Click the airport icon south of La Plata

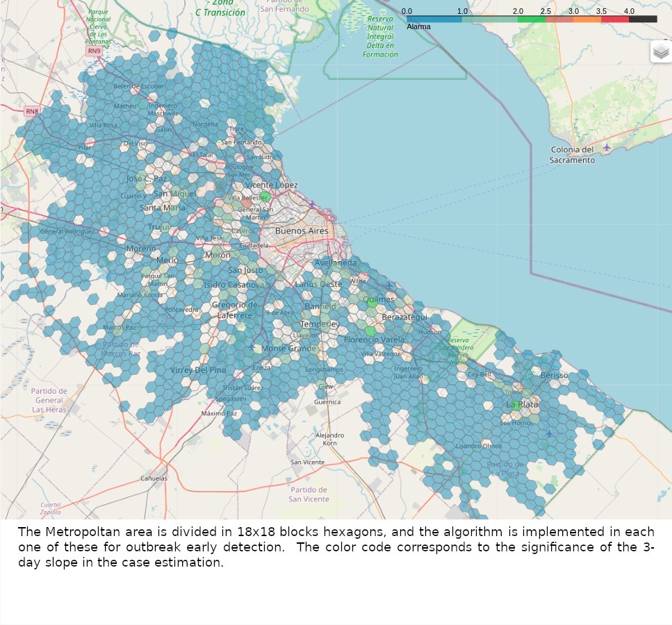tap(549, 433)
